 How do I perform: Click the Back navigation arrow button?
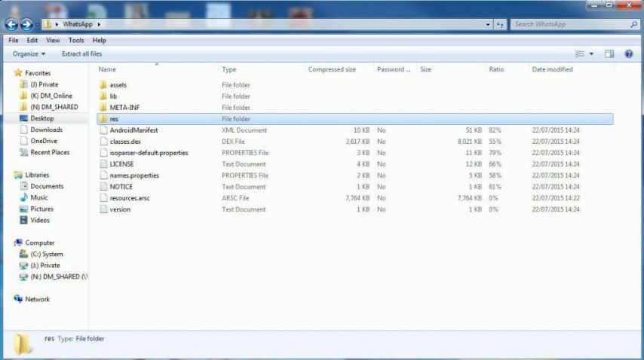[11, 25]
